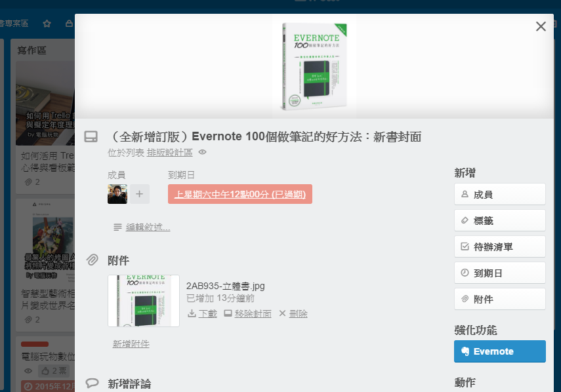Click 新增附件 link below the attachment
The width and height of the screenshot is (561, 392).
pyautogui.click(x=131, y=343)
